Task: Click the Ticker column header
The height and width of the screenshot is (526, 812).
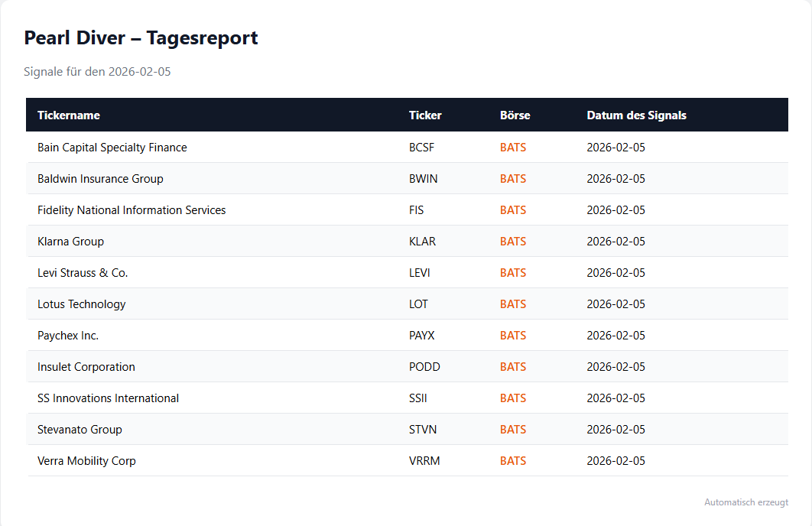Action: (425, 115)
